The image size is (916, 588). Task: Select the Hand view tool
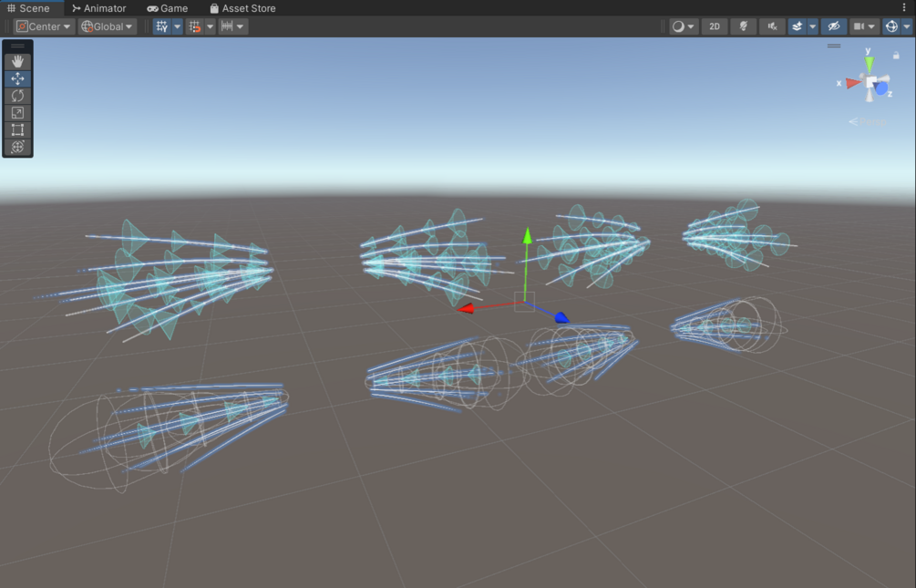coord(17,61)
